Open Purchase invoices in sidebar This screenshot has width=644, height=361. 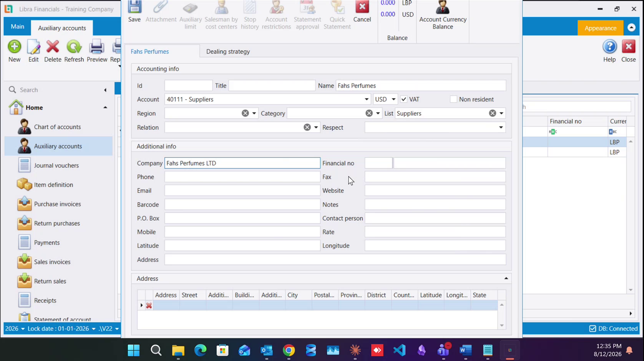pyautogui.click(x=57, y=204)
